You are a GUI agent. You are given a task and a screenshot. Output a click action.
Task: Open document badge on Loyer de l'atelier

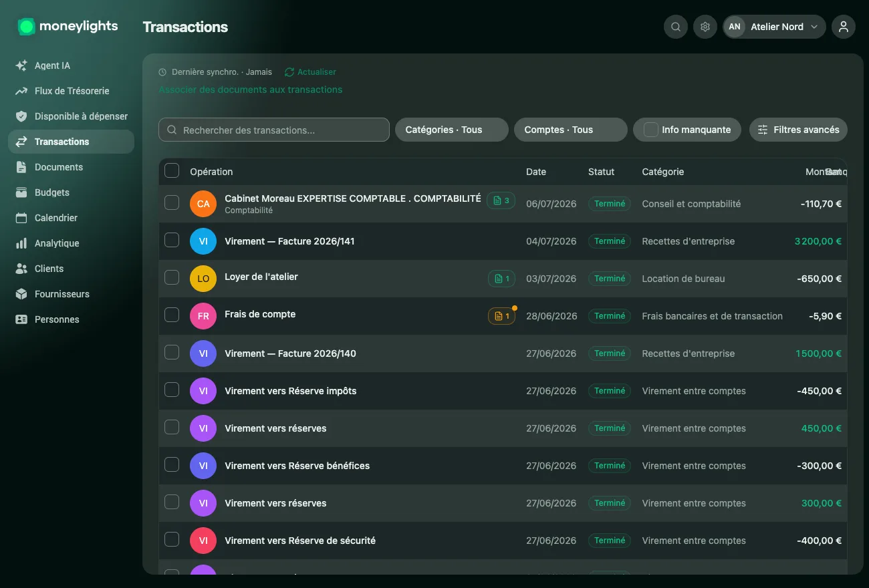tap(501, 279)
